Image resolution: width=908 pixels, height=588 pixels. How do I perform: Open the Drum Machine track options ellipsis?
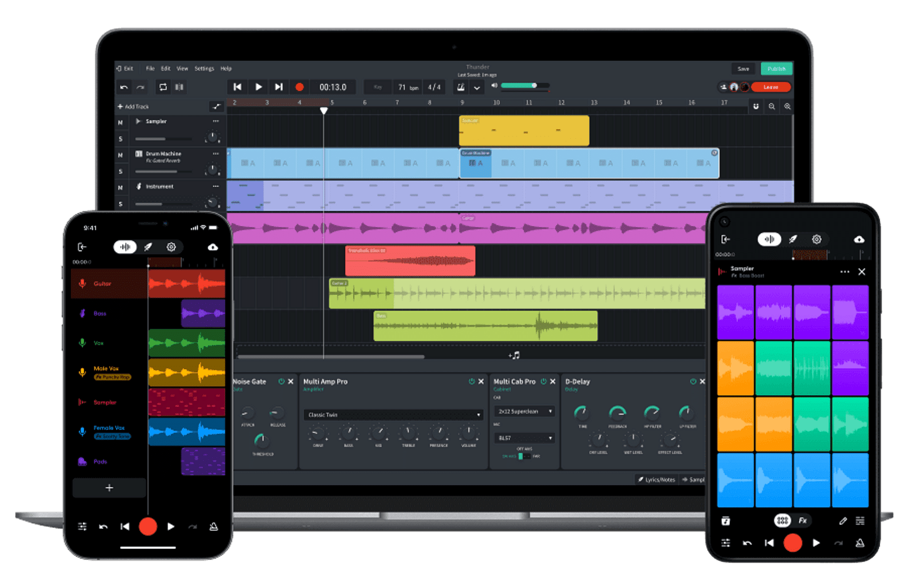(215, 153)
